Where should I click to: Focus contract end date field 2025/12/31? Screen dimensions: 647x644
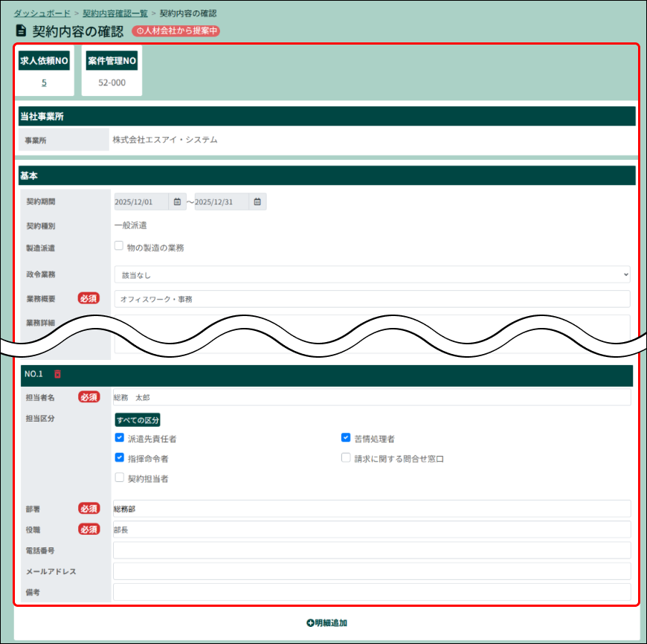[x=222, y=202]
